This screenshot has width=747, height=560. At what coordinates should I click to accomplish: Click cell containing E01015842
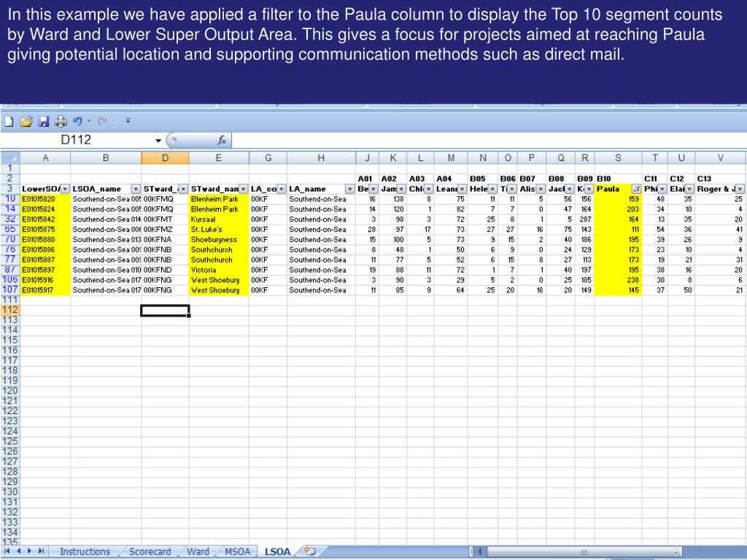click(x=45, y=219)
